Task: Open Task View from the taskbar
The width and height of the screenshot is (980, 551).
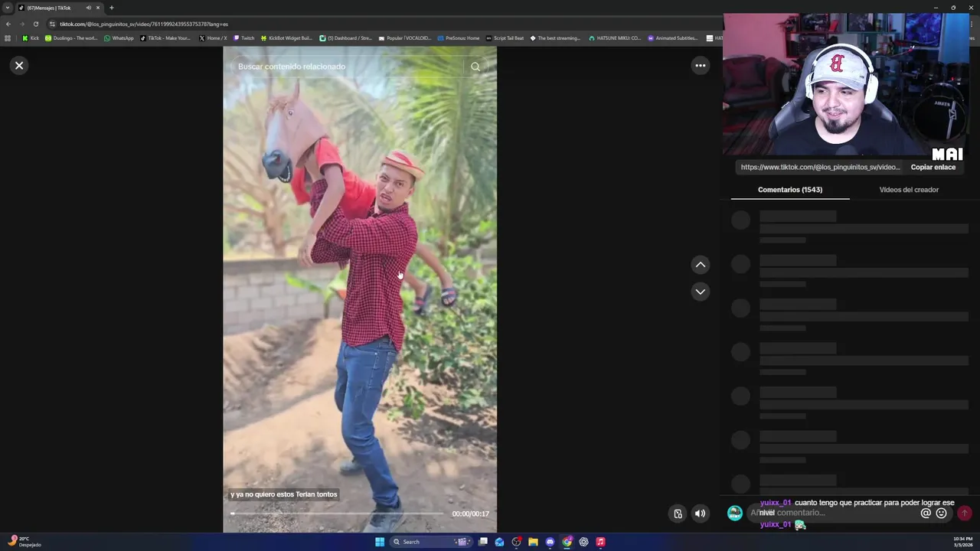Action: click(x=483, y=542)
